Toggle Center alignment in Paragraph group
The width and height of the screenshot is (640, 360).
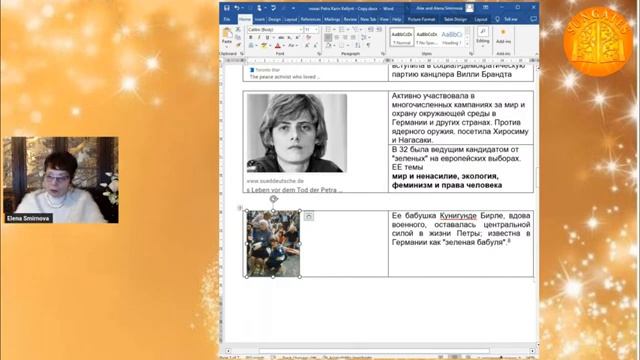337,38
